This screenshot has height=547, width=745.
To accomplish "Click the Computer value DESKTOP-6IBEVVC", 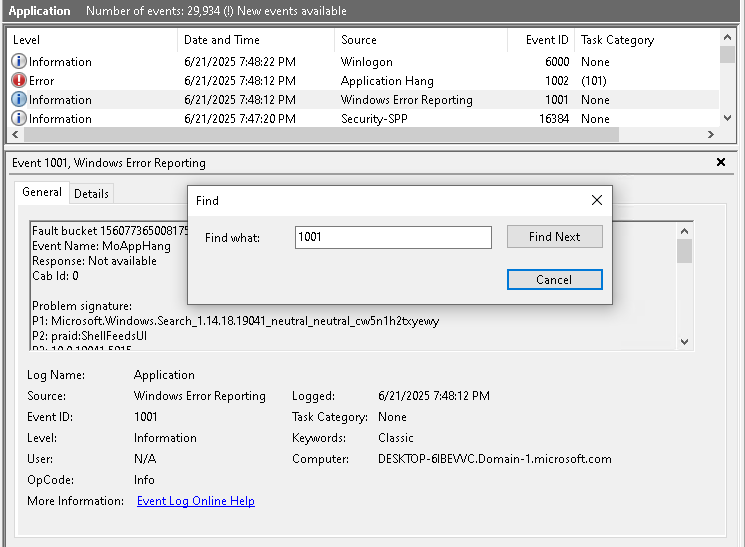I will 495,459.
